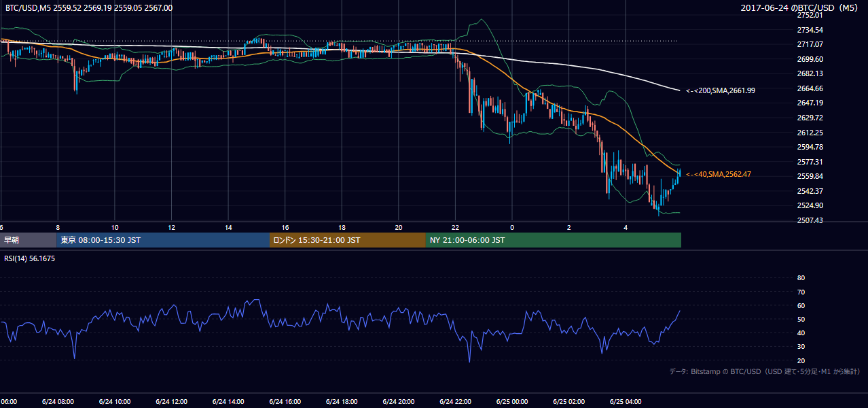This screenshot has width=868, height=408.
Task: Click price axis label 2647.19
Action: [x=810, y=103]
